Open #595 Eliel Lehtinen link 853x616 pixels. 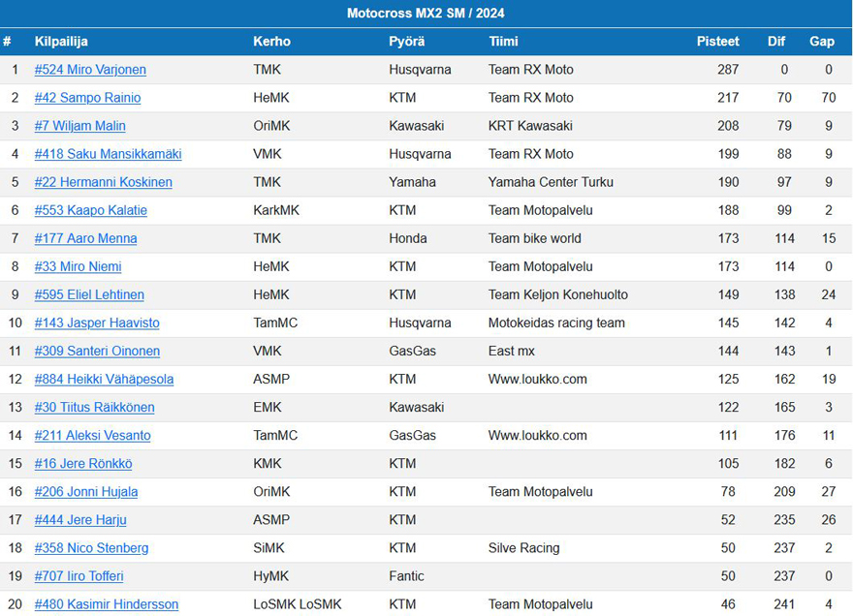point(89,294)
